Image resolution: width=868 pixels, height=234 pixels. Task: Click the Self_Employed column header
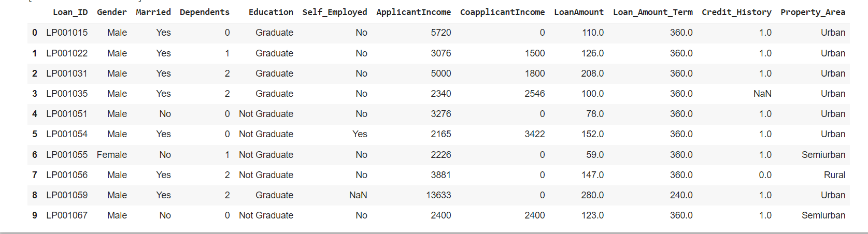point(335,12)
